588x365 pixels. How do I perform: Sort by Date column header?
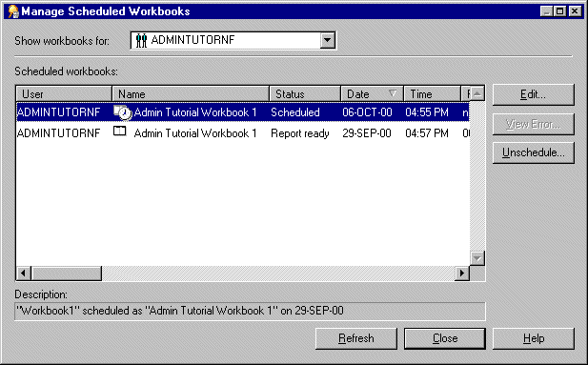coord(372,93)
